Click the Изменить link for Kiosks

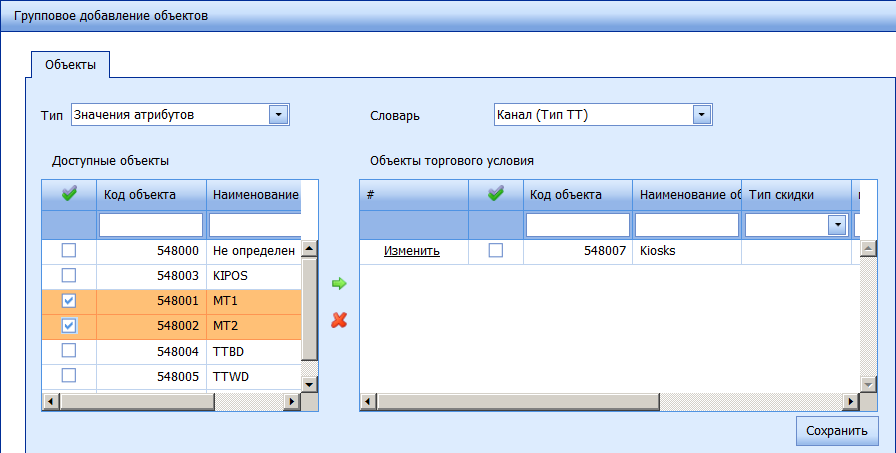[x=412, y=251]
